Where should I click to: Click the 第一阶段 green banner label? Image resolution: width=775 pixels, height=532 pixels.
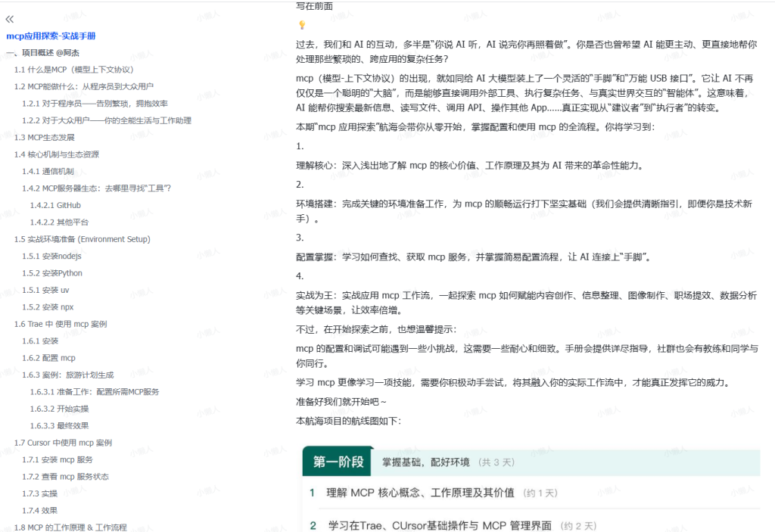point(338,462)
